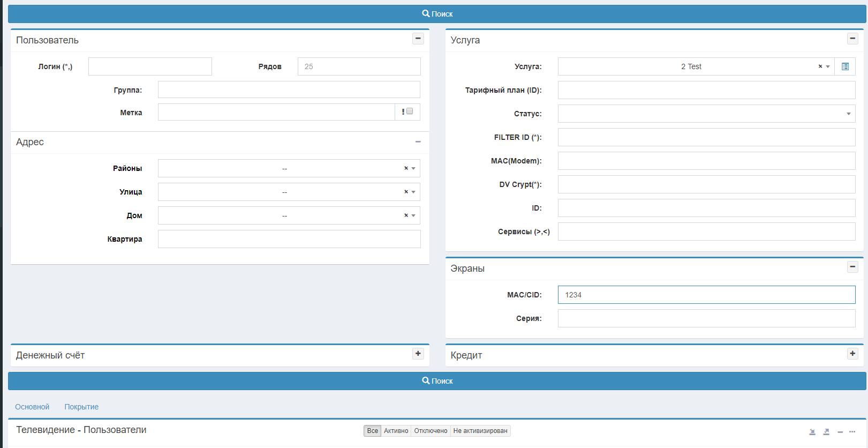Minimize the Телевидение - Пользователи table

[x=840, y=432]
